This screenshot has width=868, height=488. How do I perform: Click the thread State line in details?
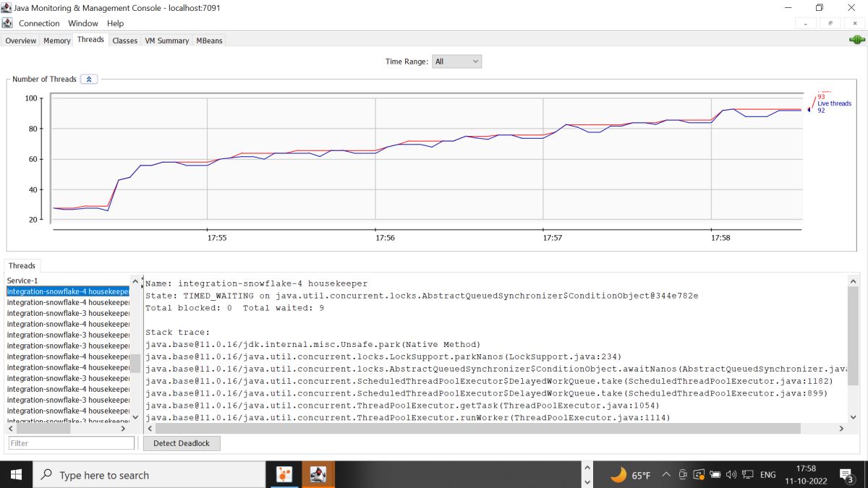[x=422, y=296]
